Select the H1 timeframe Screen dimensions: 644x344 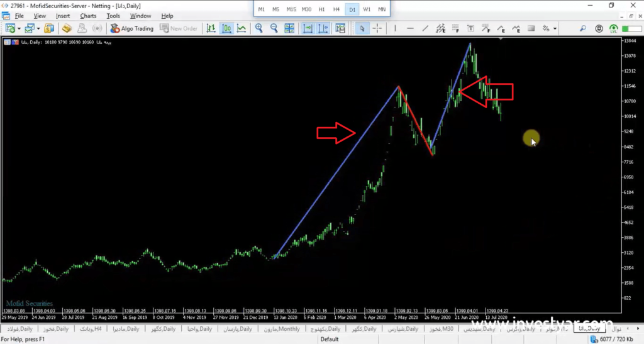point(321,9)
